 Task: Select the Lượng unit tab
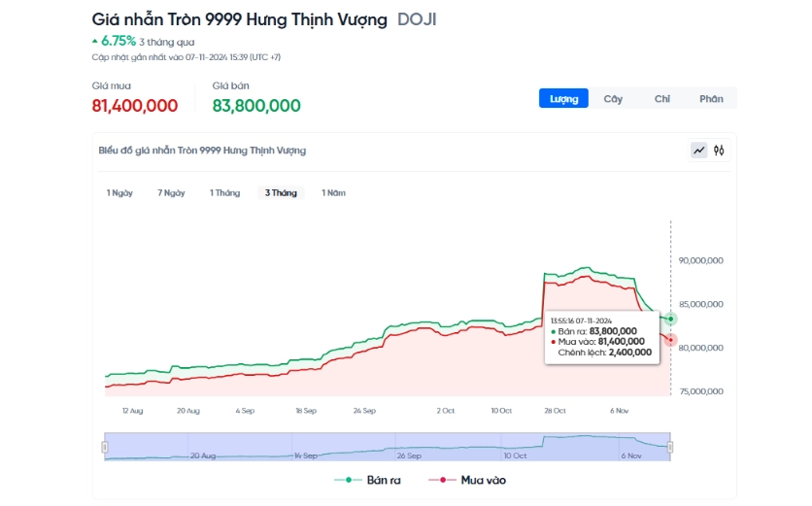point(563,98)
